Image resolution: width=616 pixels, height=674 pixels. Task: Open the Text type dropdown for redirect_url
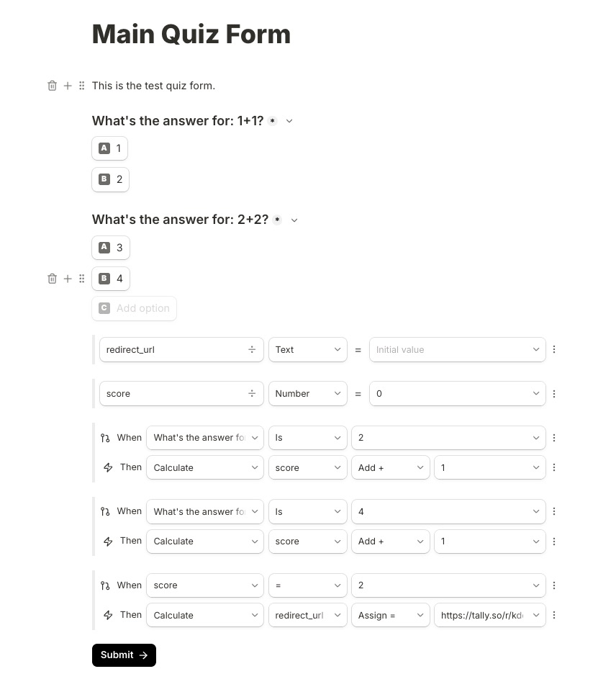[x=307, y=349]
